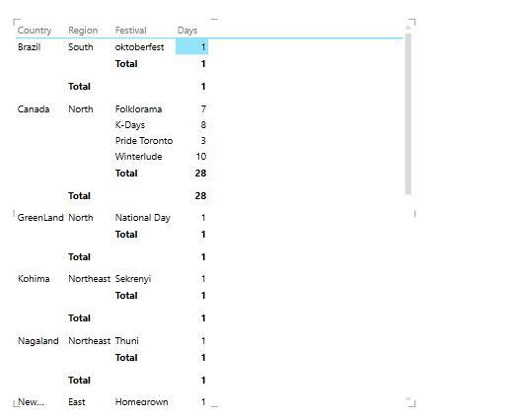Click the scroll up arrow
Image resolution: width=514 pixels, height=420 pixels.
click(x=408, y=28)
